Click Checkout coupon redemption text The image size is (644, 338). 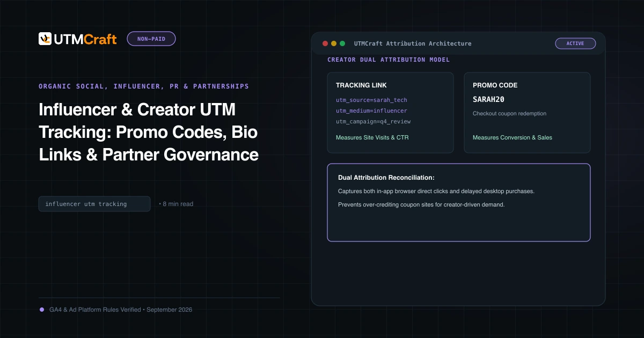(x=509, y=114)
